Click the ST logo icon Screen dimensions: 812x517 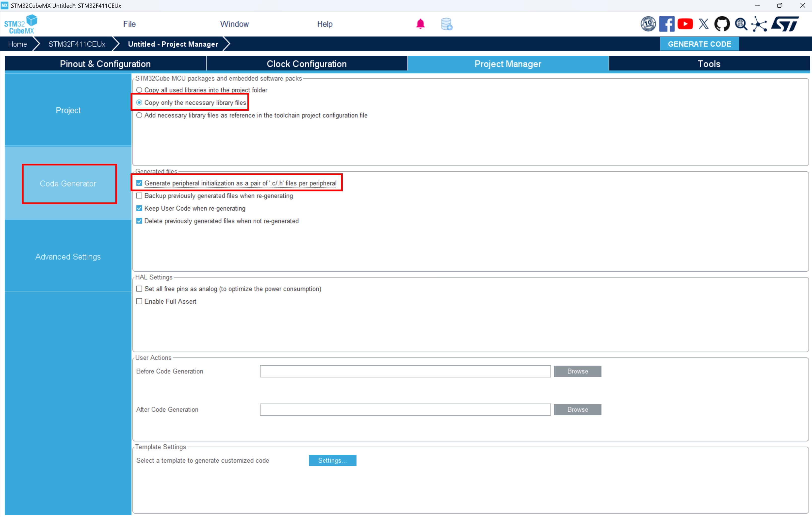(x=785, y=24)
